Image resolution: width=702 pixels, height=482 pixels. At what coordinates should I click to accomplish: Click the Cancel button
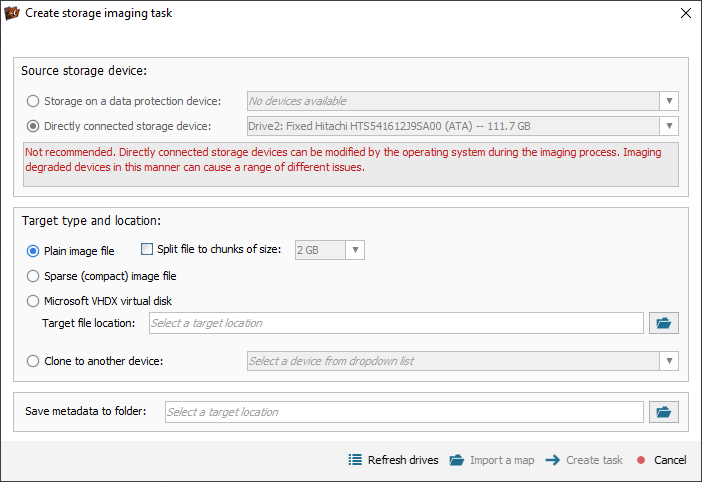tap(661, 460)
